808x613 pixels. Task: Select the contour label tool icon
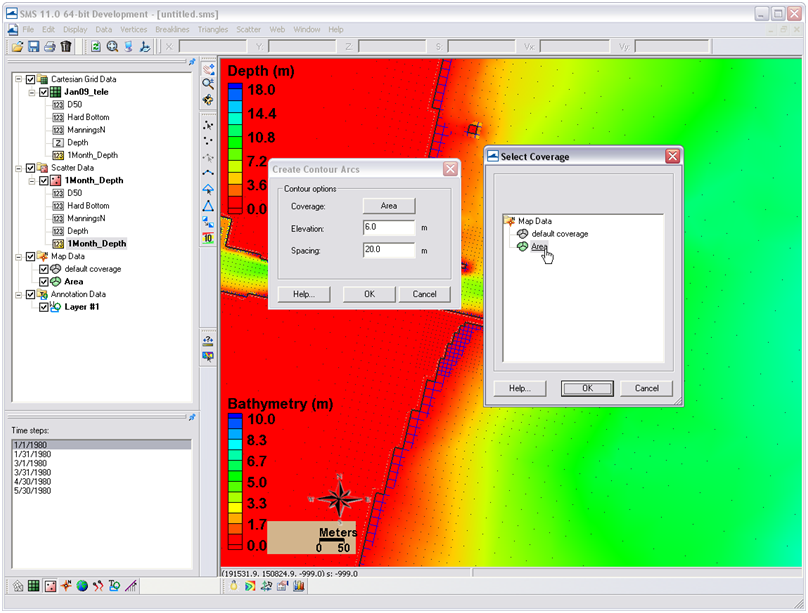pyautogui.click(x=208, y=238)
